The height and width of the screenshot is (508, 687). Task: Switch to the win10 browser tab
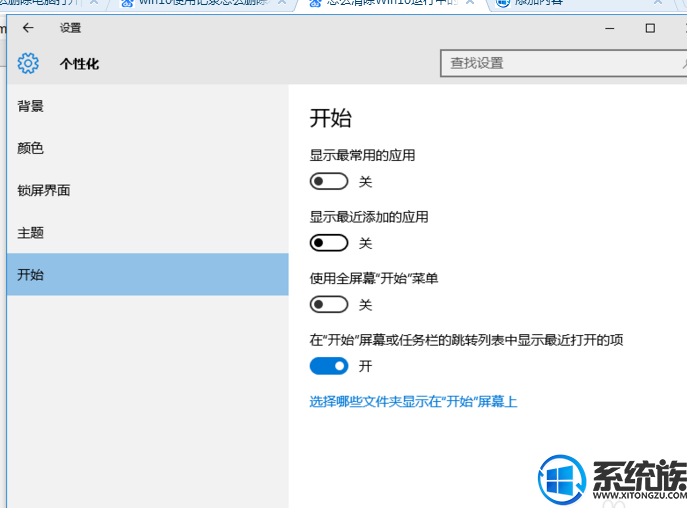(x=202, y=4)
